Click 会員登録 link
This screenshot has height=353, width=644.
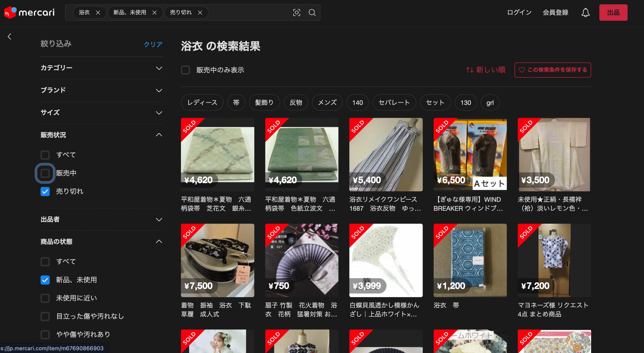(x=555, y=12)
